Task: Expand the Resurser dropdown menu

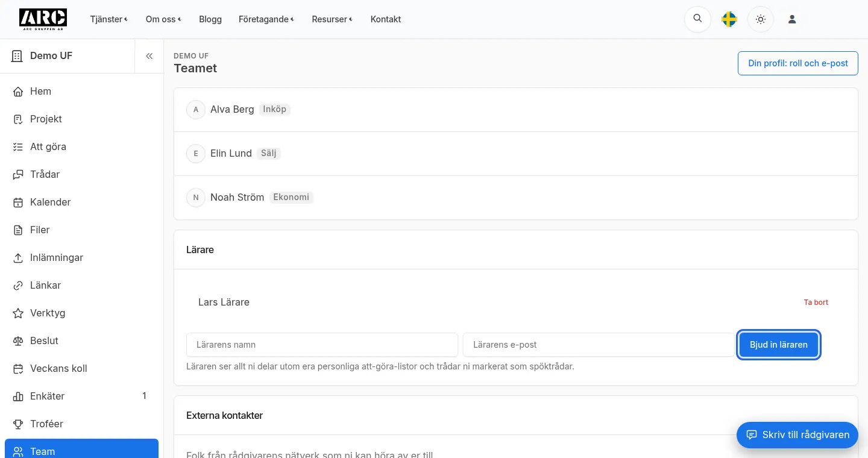Action: pyautogui.click(x=332, y=19)
